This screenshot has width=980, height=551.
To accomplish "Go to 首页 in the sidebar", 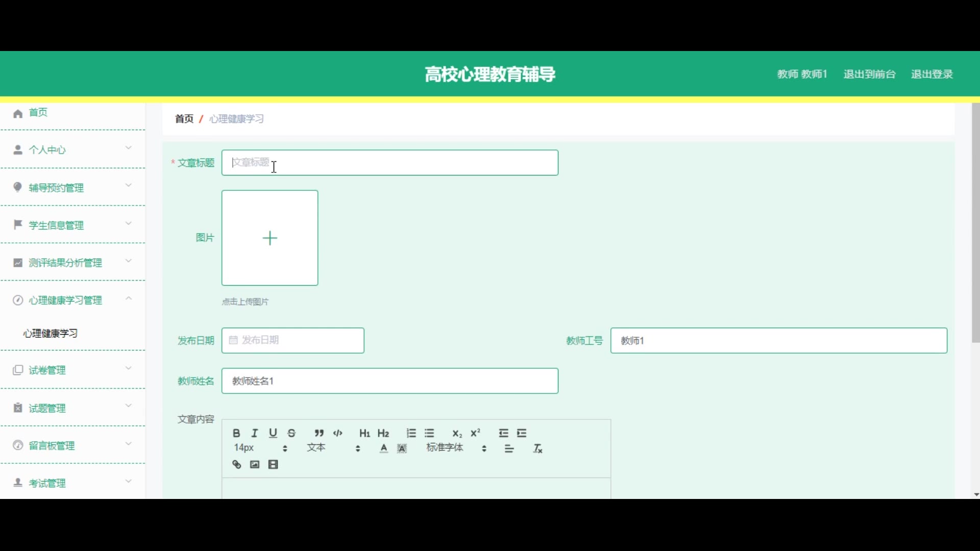I will (38, 112).
